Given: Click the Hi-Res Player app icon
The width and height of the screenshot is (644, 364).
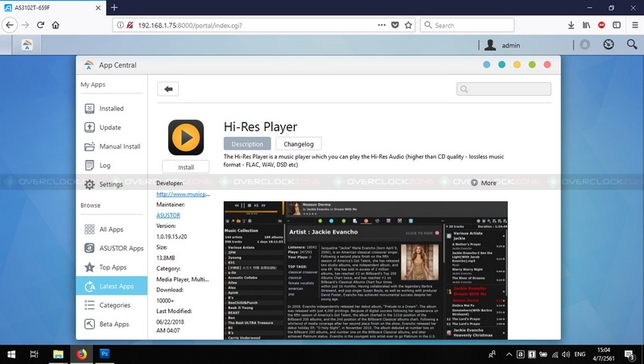Looking at the screenshot, I should tap(186, 138).
